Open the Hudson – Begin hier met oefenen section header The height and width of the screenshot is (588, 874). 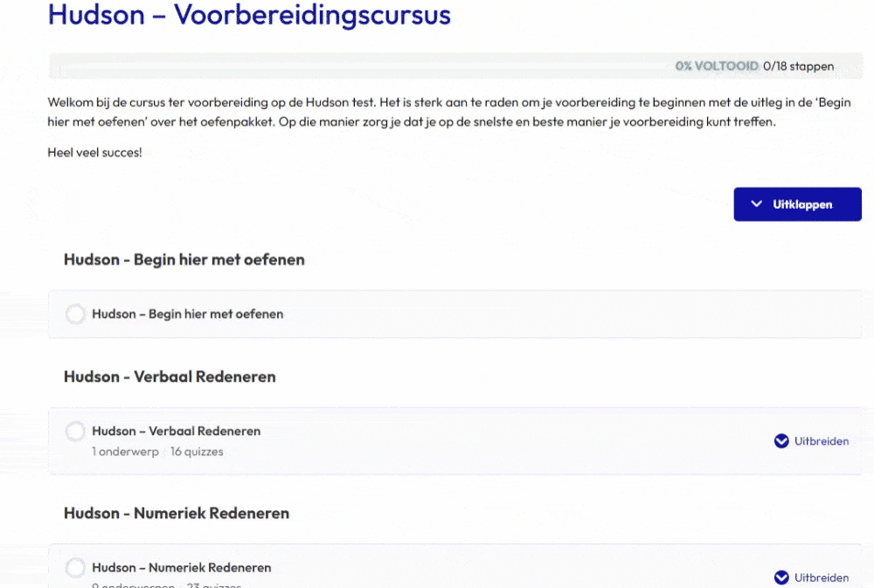pos(184,259)
